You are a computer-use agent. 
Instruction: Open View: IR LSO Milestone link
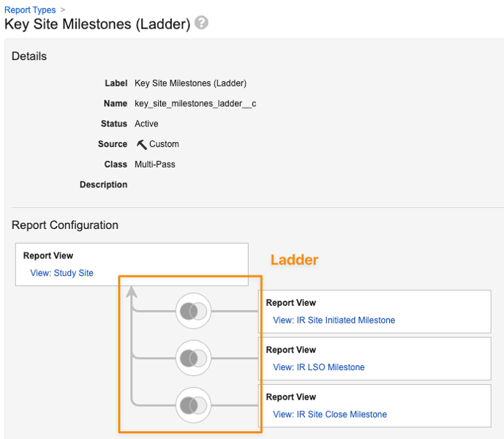318,367
